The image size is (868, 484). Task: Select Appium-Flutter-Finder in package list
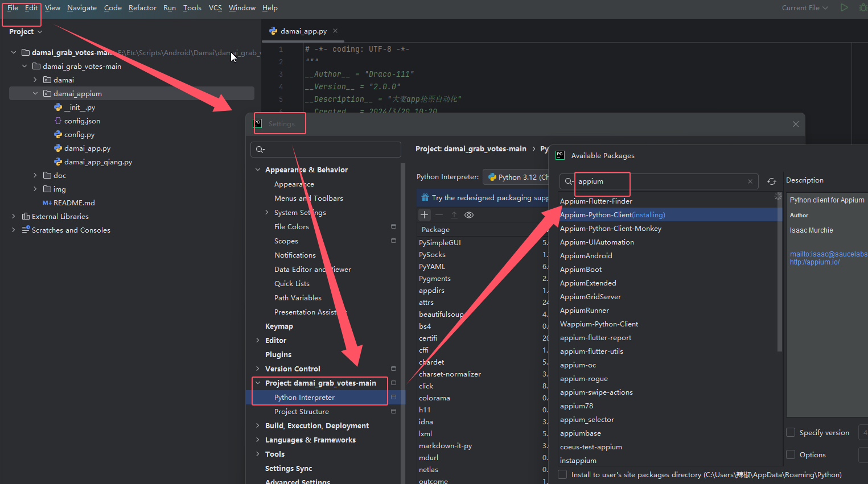[596, 201]
